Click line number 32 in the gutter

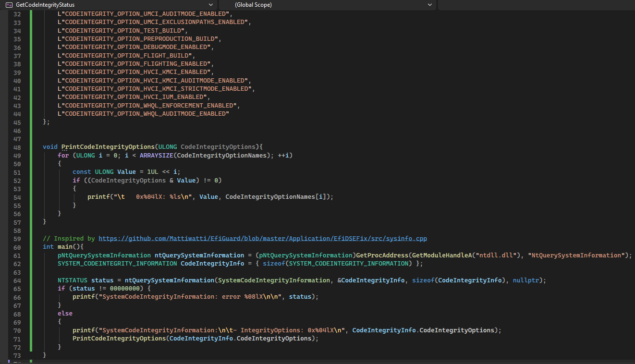(x=17, y=14)
